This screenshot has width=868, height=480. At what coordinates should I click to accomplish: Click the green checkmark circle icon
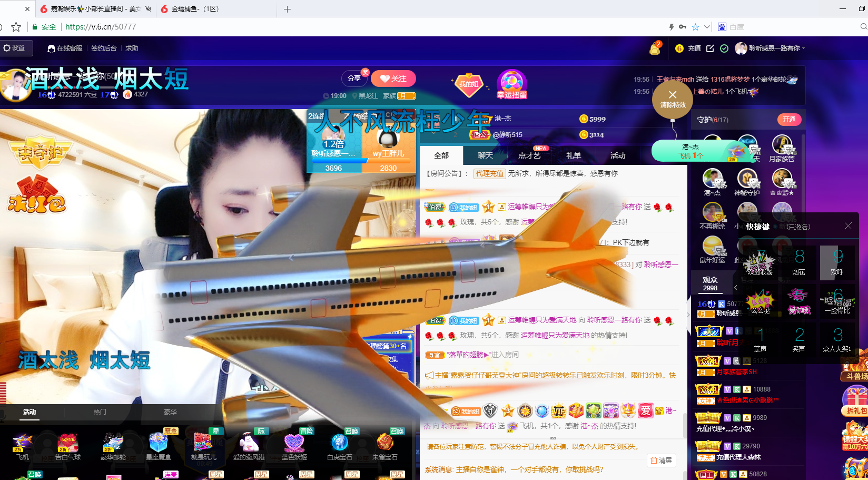pos(724,48)
